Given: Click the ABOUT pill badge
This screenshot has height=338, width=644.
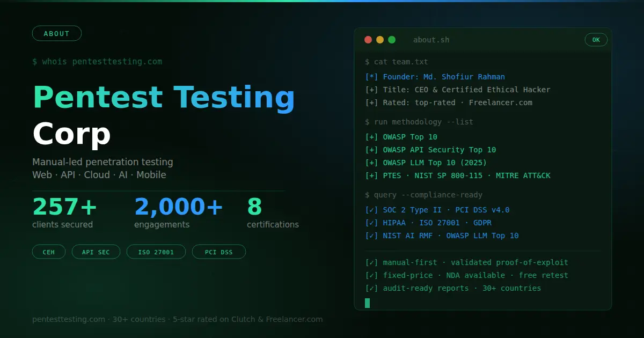Looking at the screenshot, I should pyautogui.click(x=57, y=33).
